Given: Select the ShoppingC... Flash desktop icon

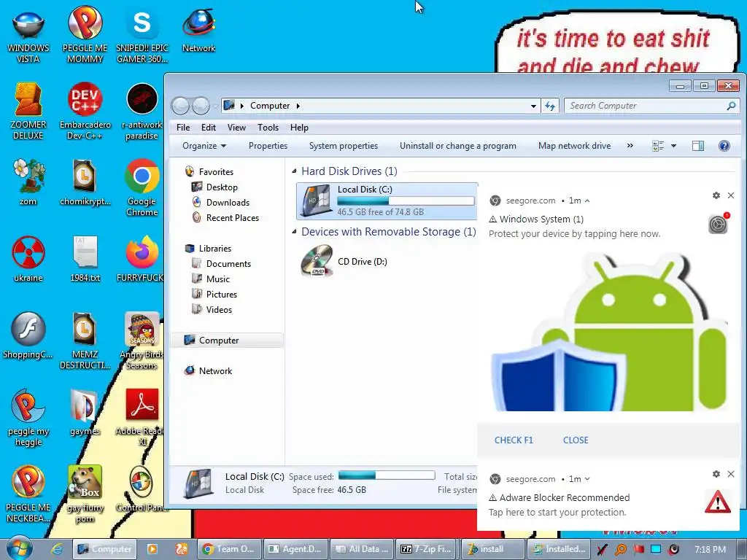Looking at the screenshot, I should point(28,335).
